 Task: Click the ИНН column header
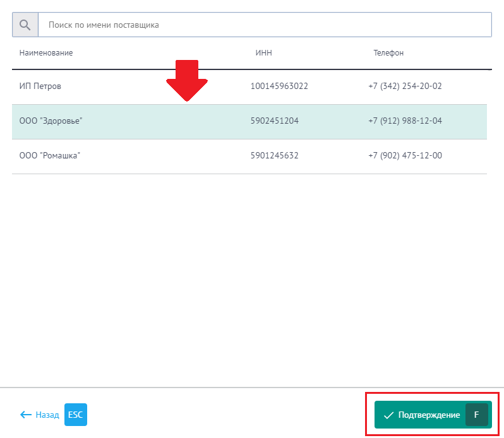pyautogui.click(x=264, y=53)
